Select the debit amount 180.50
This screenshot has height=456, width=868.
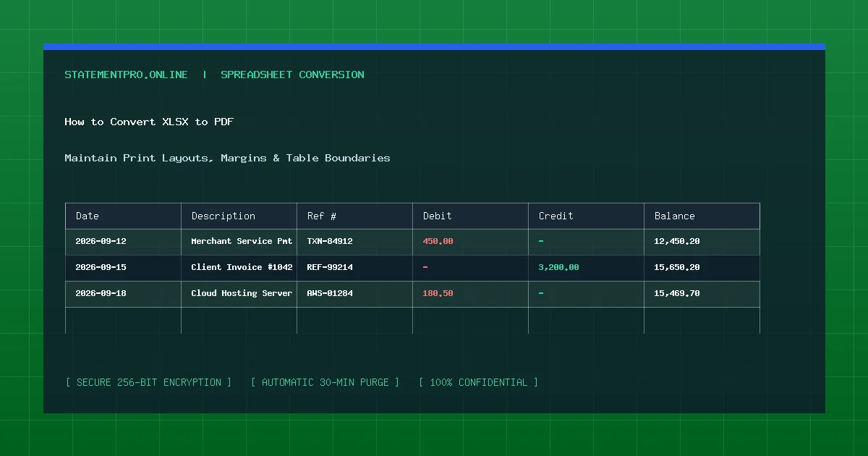438,293
